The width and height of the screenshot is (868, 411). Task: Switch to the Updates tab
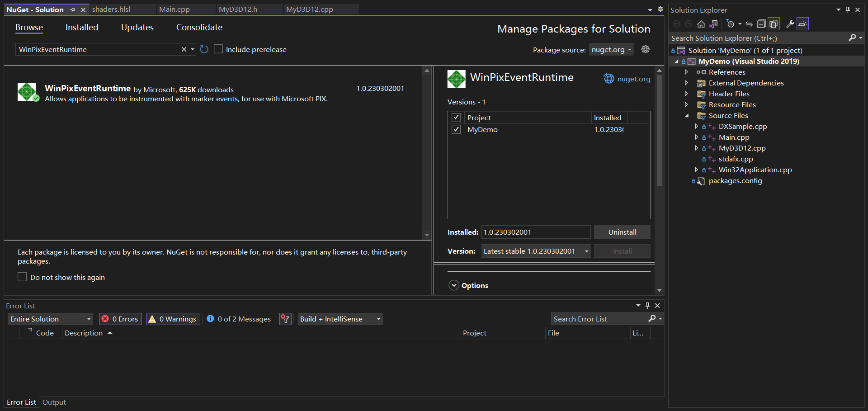pos(137,28)
